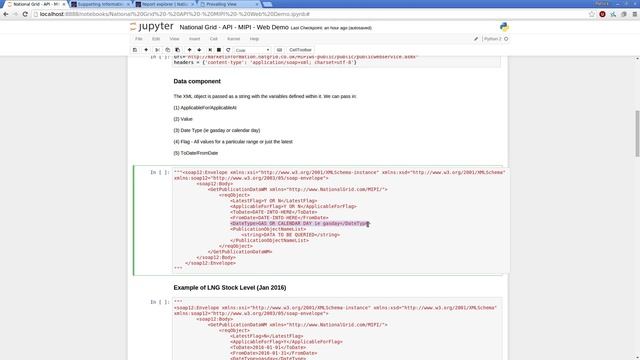Open a new browser tab
Screen dimensions: 640x360
pyautogui.click(x=267, y=4)
